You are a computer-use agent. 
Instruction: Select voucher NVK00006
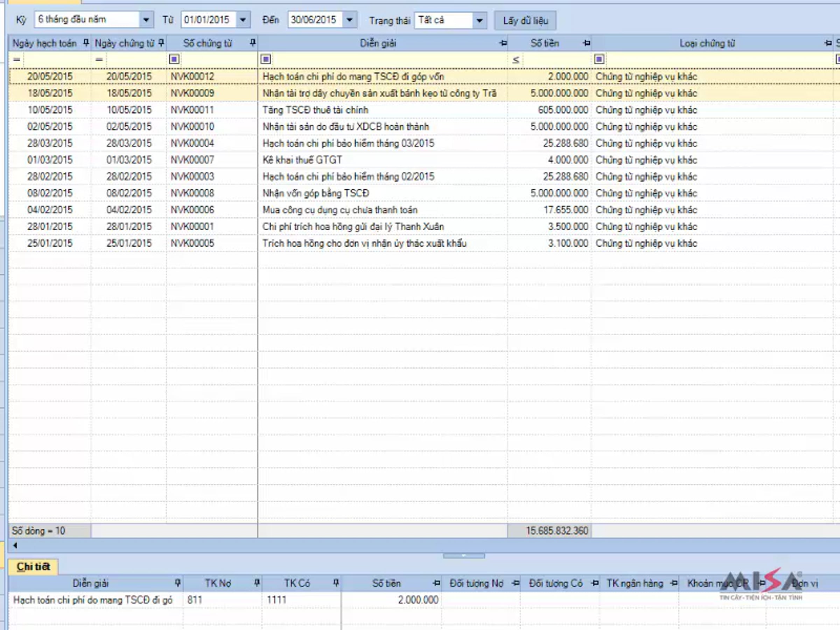(192, 210)
